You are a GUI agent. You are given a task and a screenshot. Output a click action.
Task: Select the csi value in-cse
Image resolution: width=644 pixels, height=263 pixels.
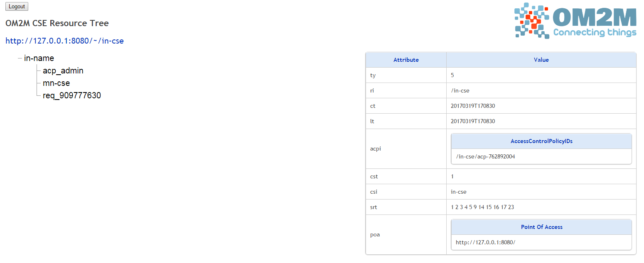coord(459,192)
